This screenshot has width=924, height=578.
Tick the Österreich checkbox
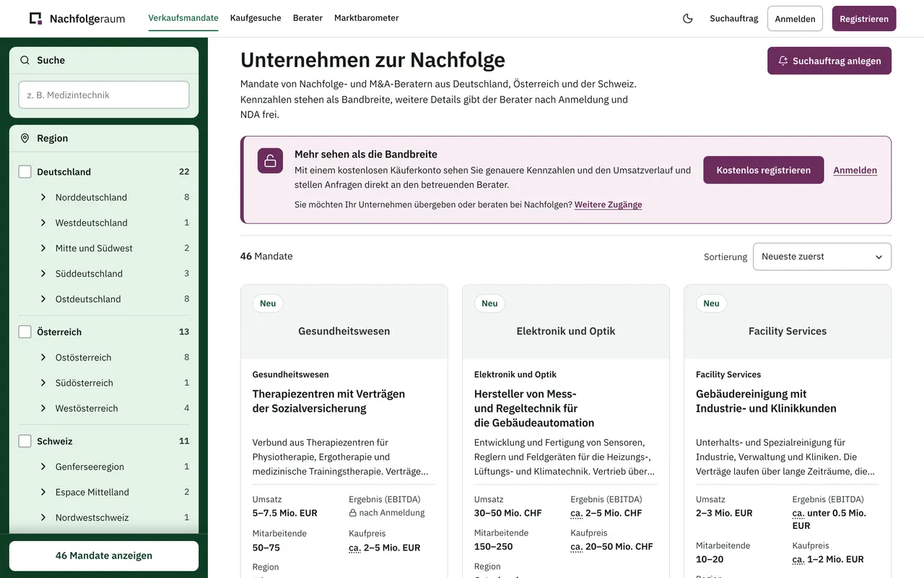click(x=25, y=332)
